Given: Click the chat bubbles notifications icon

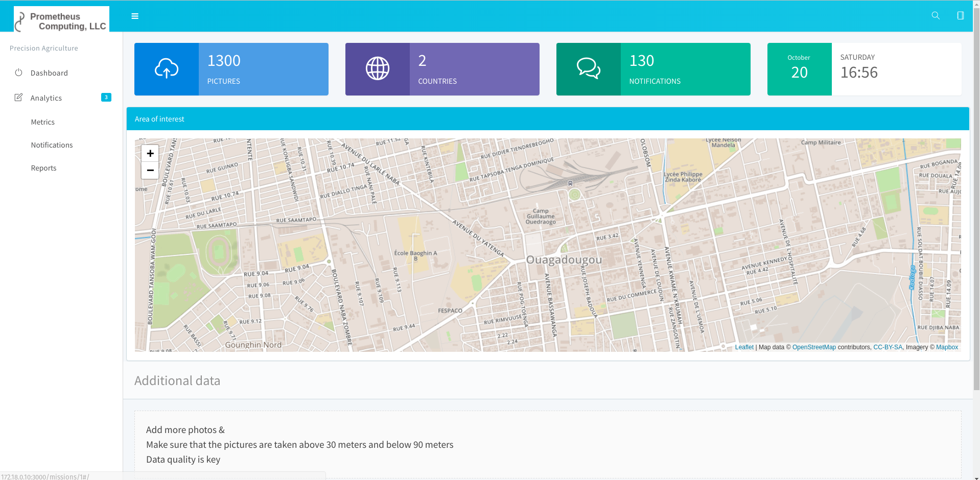Looking at the screenshot, I should coord(588,69).
